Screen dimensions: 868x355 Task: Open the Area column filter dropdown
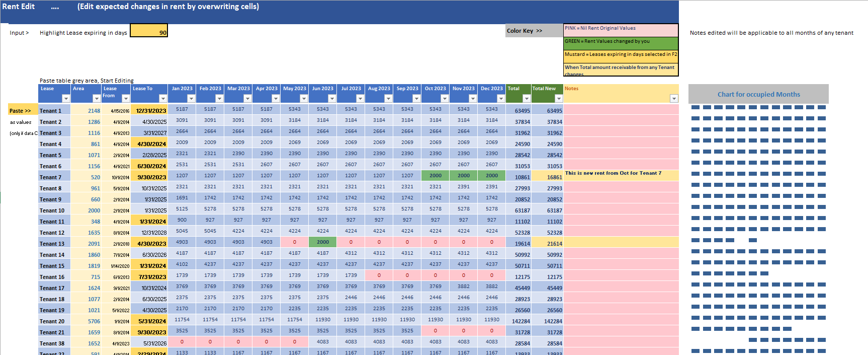tap(97, 99)
